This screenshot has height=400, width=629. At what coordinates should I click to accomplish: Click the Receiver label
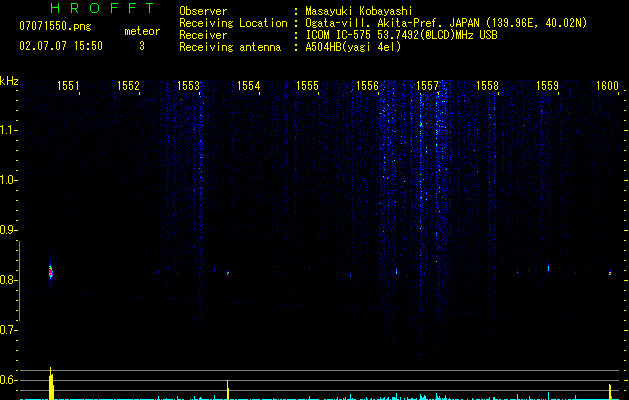[x=203, y=35]
